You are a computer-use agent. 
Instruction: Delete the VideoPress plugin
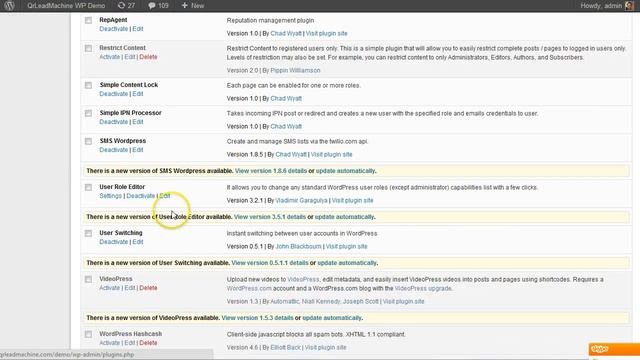click(148, 288)
